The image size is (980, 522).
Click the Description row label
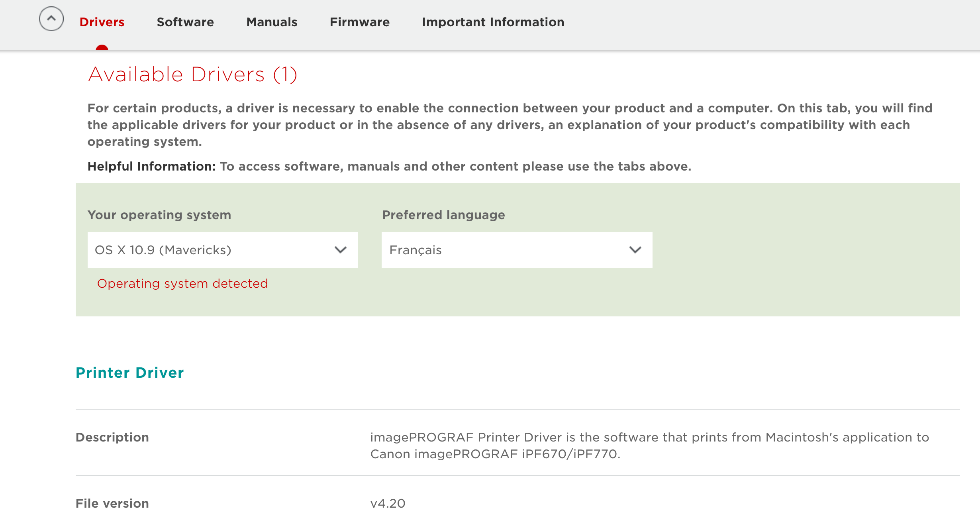pos(112,437)
